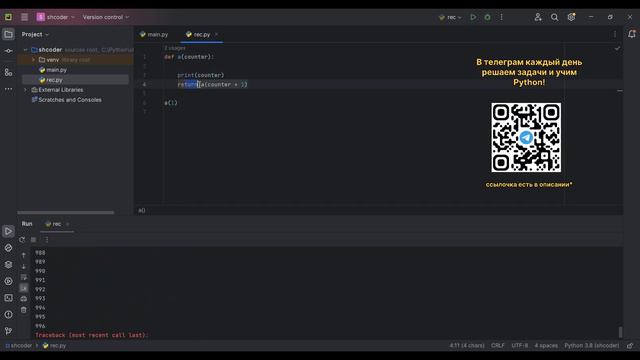Expand External Libraries node
Screen dimensions: 640x360
coord(25,90)
